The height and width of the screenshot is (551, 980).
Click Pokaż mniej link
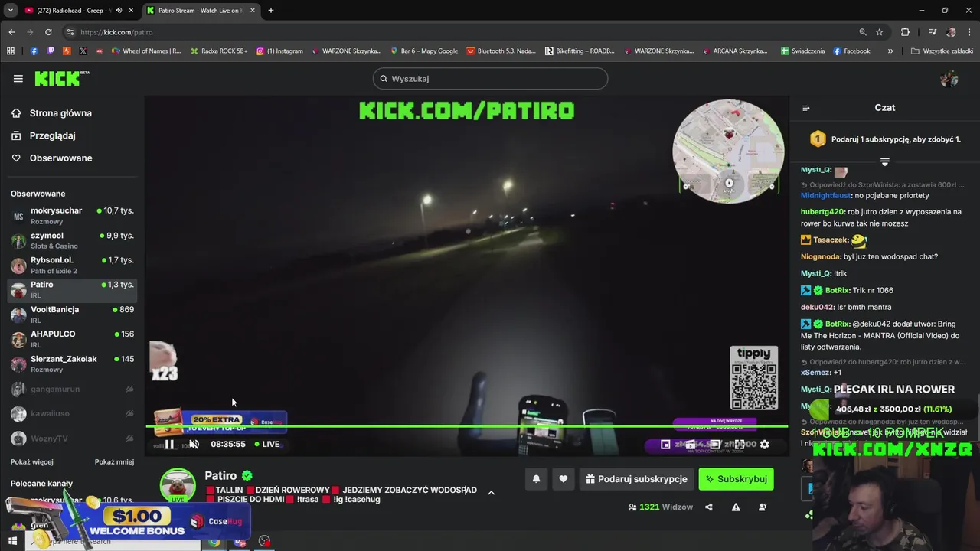tap(114, 462)
